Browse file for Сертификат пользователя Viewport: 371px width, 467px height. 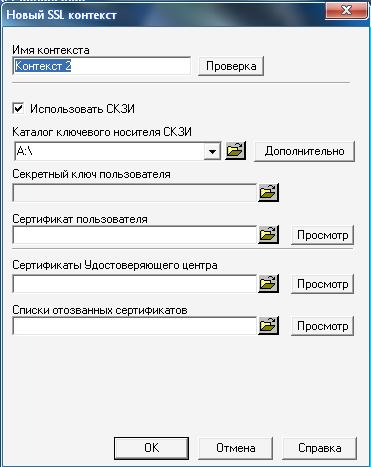pos(268,235)
